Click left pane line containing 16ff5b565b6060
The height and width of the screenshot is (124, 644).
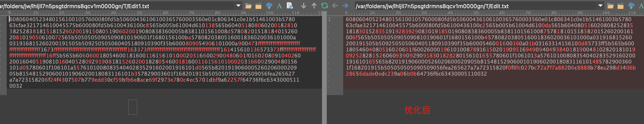pos(155,56)
